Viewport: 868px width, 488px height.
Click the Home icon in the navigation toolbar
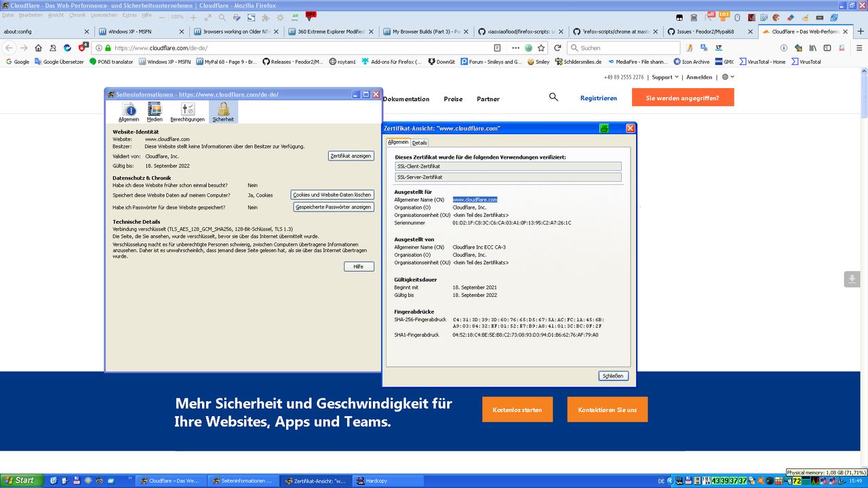(x=38, y=48)
